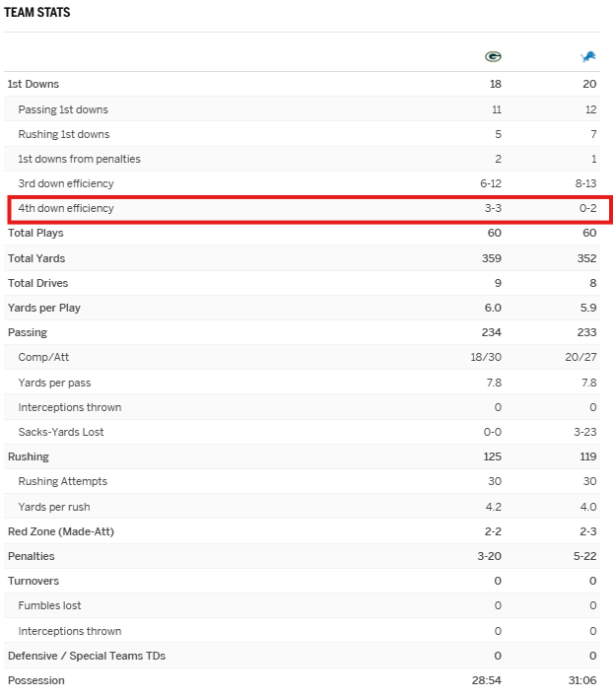Image resolution: width=614 pixels, height=700 pixels.
Task: Click the Possession row label
Action: [35, 680]
